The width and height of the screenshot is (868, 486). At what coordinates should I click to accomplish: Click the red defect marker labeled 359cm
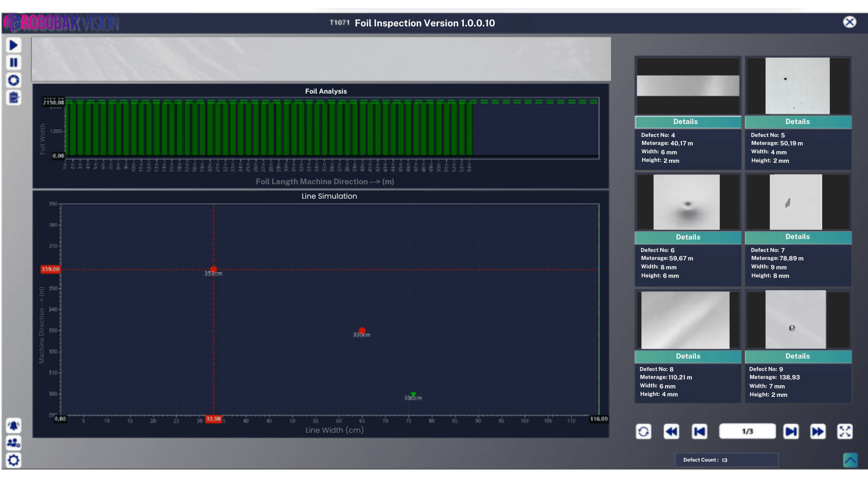(214, 269)
